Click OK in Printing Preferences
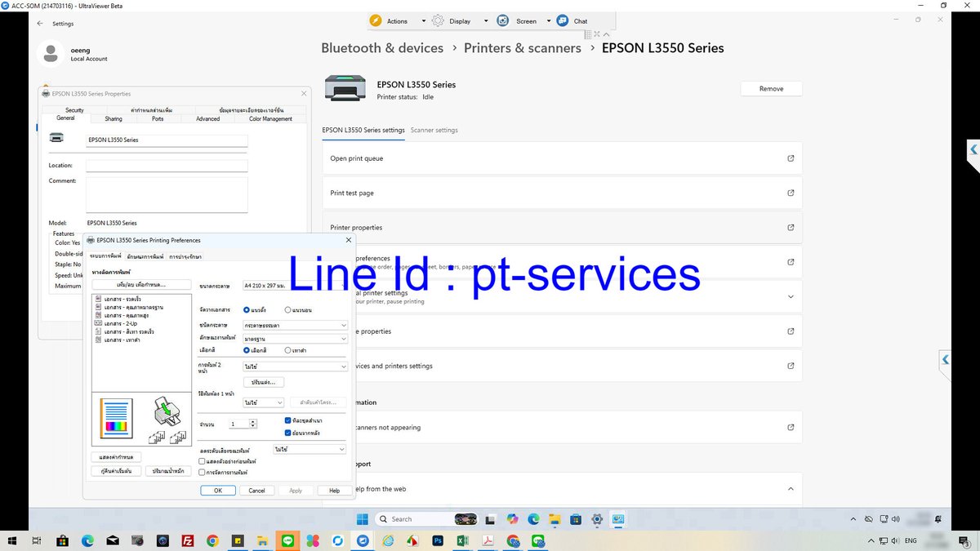This screenshot has height=551, width=980. 218,491
